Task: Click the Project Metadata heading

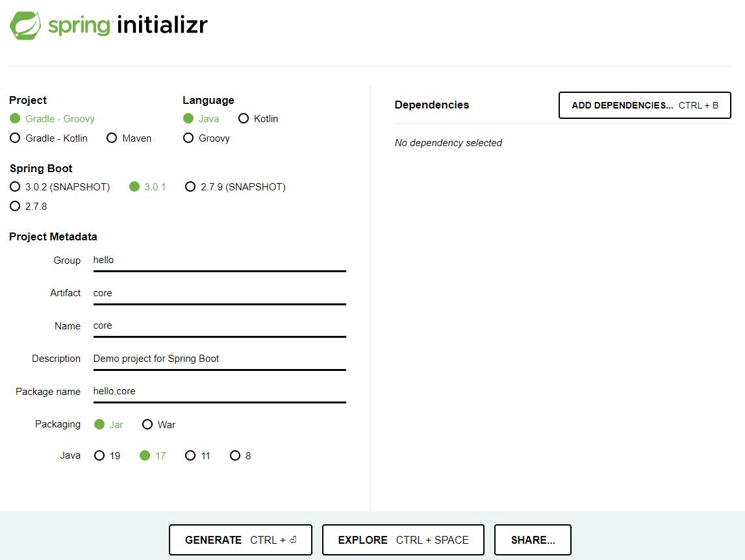Action: click(53, 236)
